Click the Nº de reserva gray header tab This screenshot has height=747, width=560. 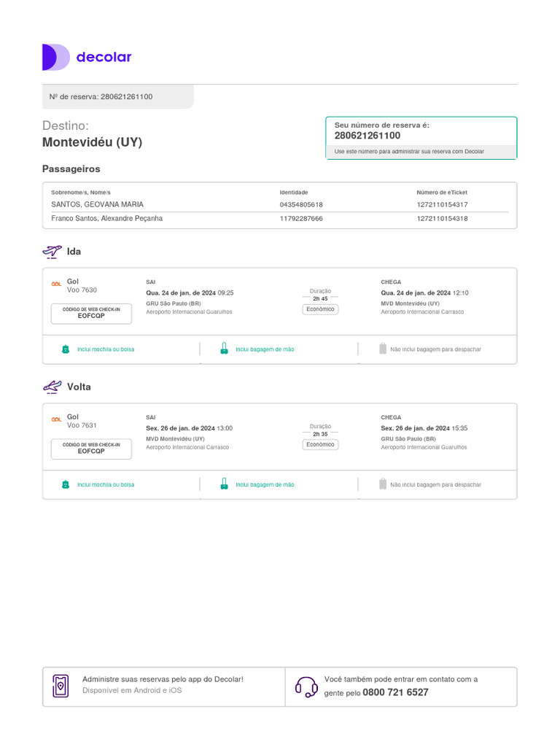pos(117,97)
